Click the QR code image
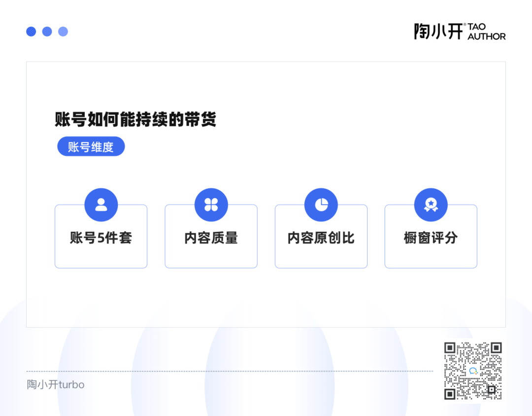Viewport: 532px width, 416px height. pyautogui.click(x=473, y=371)
